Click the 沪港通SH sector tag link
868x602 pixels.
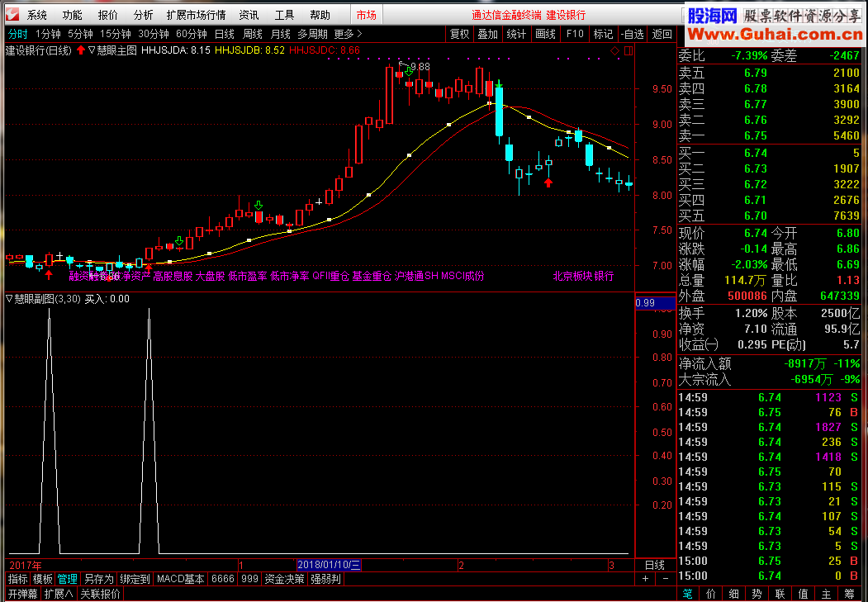coord(416,276)
